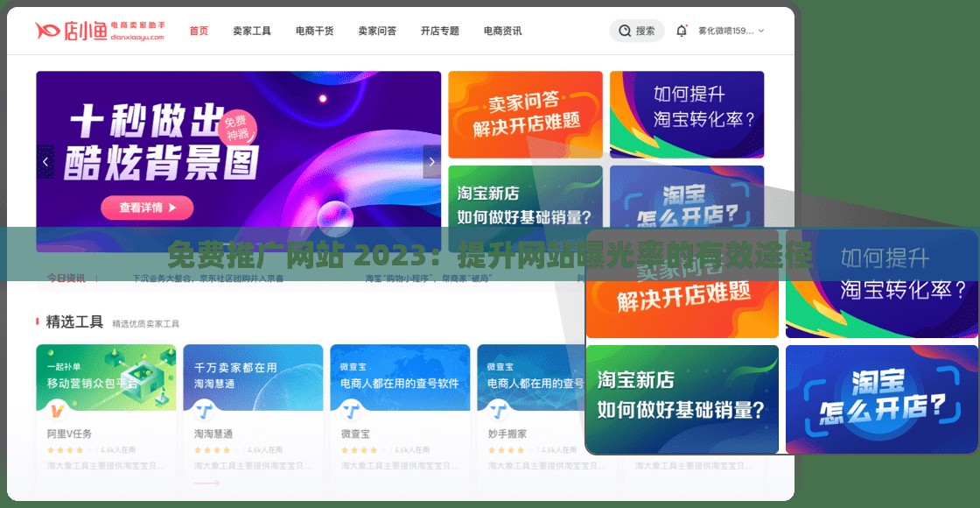Click the 查看详情 banner button
Viewport: 980px width, 508px height.
[145, 208]
